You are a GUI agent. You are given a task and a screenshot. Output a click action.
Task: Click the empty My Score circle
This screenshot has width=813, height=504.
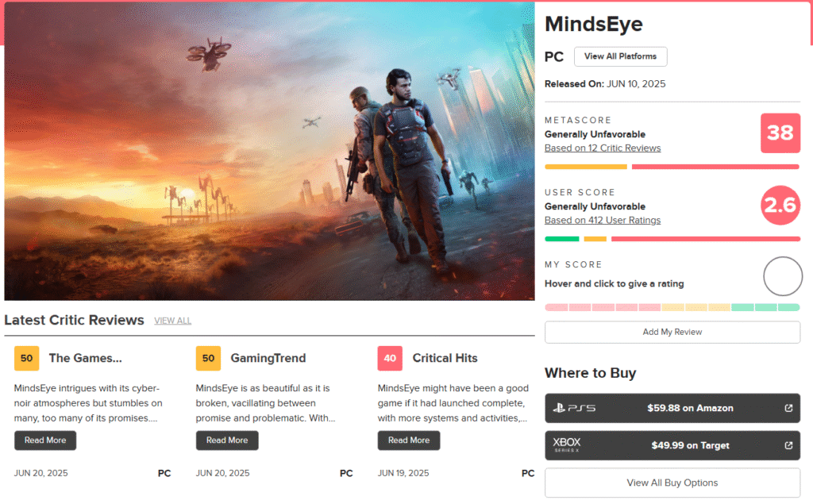782,276
